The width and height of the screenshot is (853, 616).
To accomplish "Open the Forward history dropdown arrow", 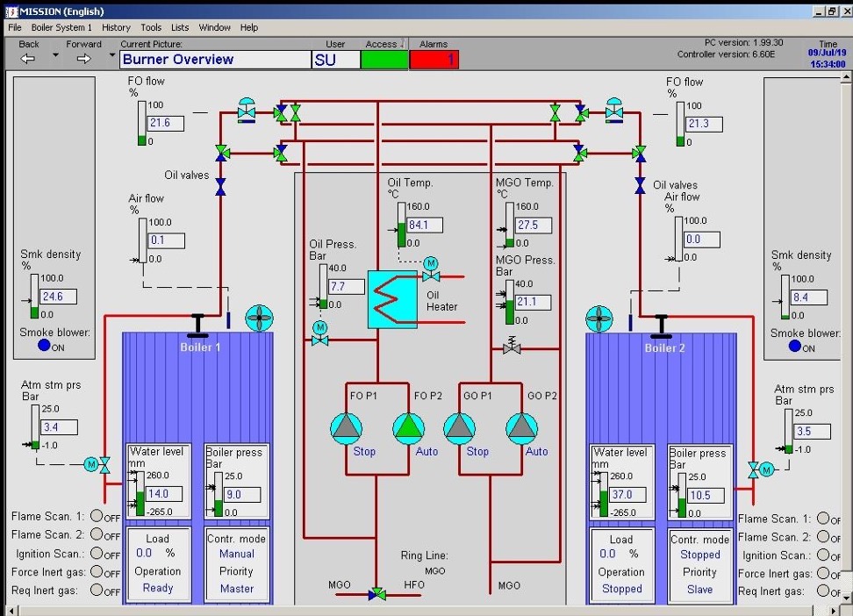I will pos(112,55).
